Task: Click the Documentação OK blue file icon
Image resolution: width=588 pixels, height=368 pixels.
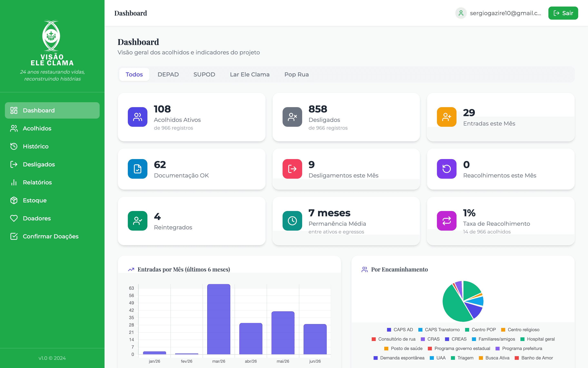Action: (138, 169)
